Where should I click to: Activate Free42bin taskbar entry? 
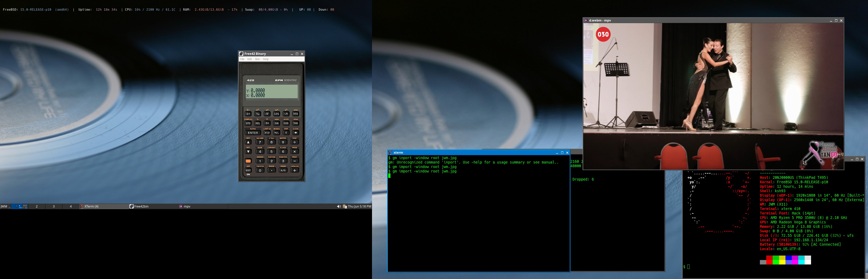coord(153,207)
